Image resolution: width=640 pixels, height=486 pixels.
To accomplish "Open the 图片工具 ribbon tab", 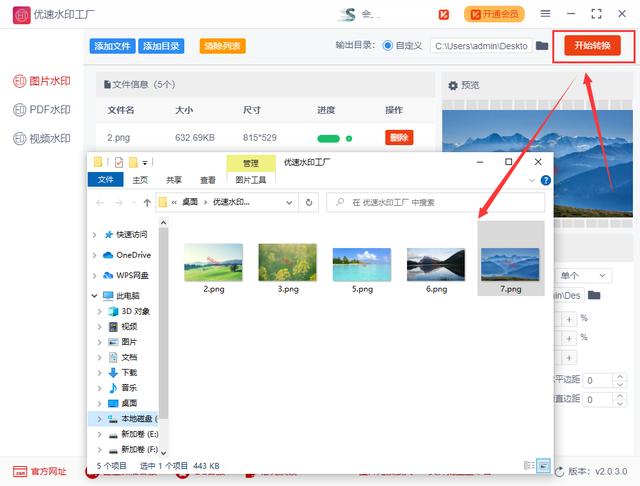I will coord(251,180).
